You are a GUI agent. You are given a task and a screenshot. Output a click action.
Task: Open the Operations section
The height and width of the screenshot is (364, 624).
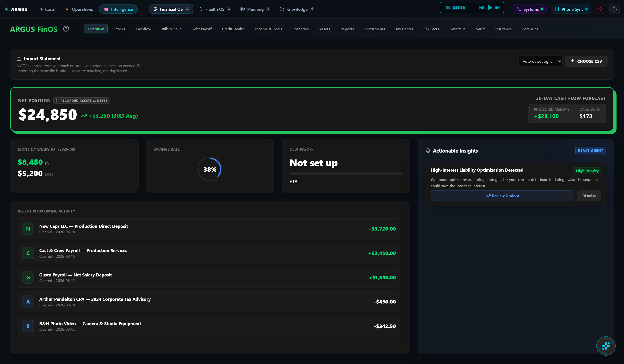pyautogui.click(x=79, y=9)
